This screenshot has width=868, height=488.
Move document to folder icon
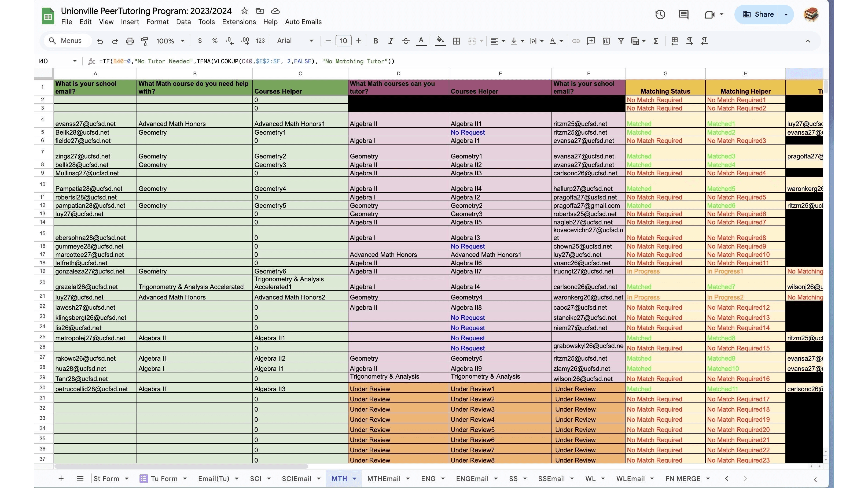point(260,11)
